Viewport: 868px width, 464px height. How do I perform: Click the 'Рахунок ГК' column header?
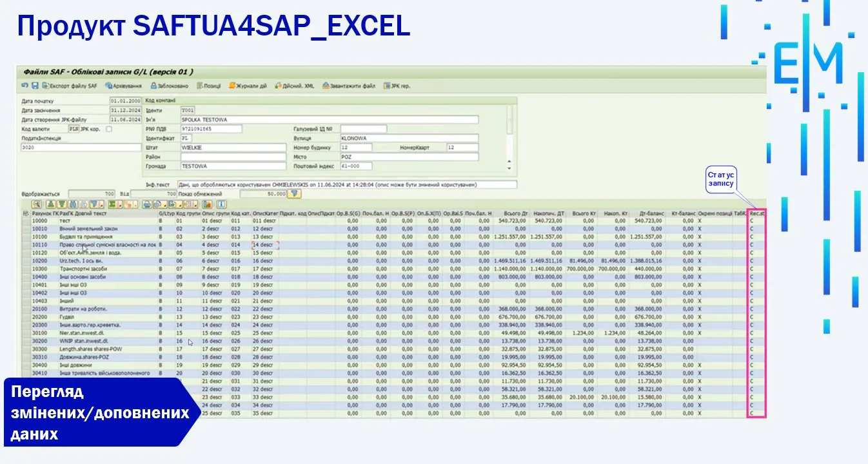point(44,213)
